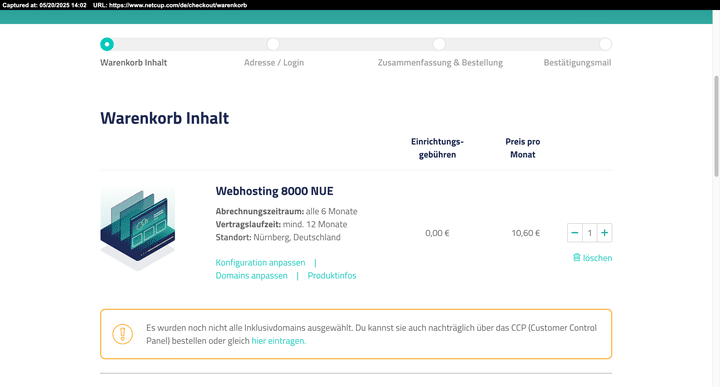The height and width of the screenshot is (387, 720).
Task: Click the Webhosting 8000 NUE product image
Action: click(138, 228)
